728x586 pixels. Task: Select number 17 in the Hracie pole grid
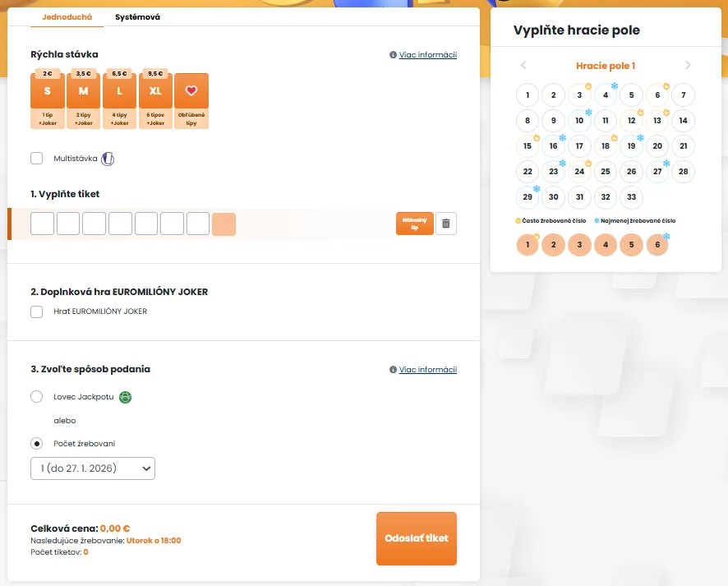tap(579, 145)
